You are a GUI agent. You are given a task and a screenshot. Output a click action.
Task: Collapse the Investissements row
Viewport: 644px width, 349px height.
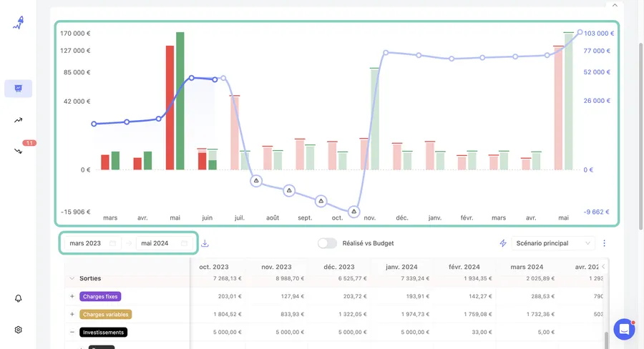click(72, 332)
